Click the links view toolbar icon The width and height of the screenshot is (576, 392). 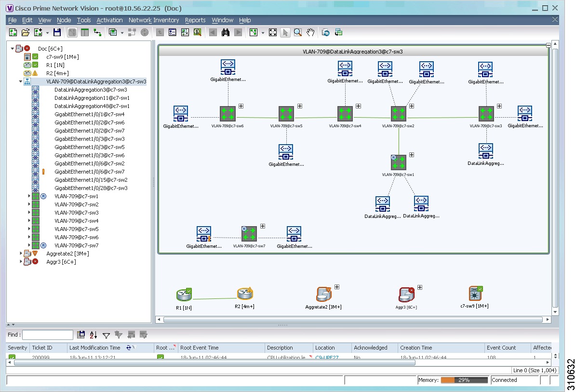coord(97,33)
